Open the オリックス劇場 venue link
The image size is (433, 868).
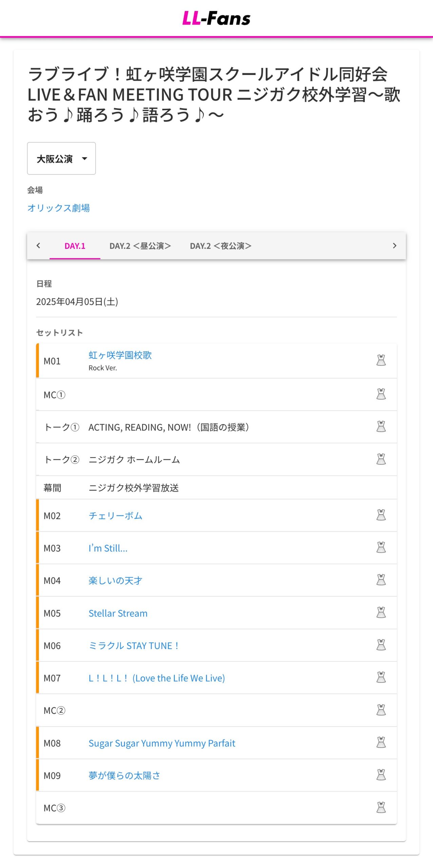point(59,208)
